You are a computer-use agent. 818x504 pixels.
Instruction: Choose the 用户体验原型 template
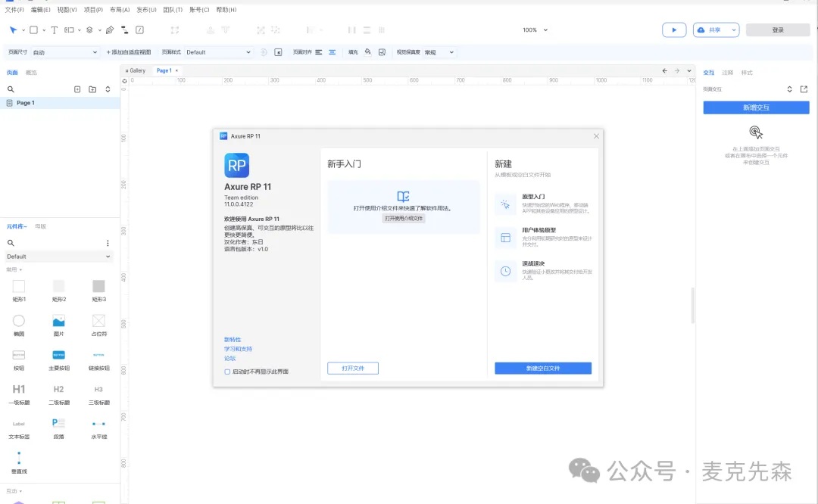tap(543, 237)
